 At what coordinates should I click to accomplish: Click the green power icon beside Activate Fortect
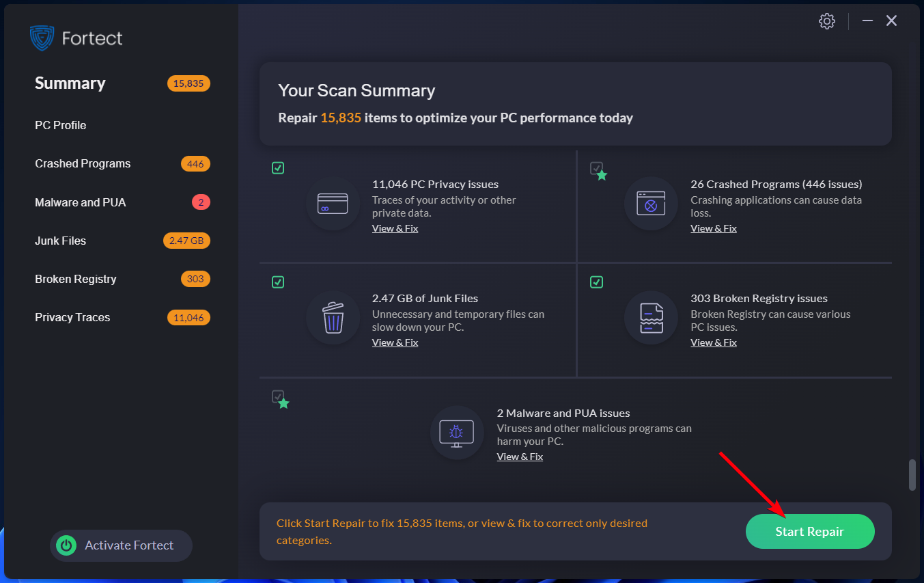click(x=66, y=545)
